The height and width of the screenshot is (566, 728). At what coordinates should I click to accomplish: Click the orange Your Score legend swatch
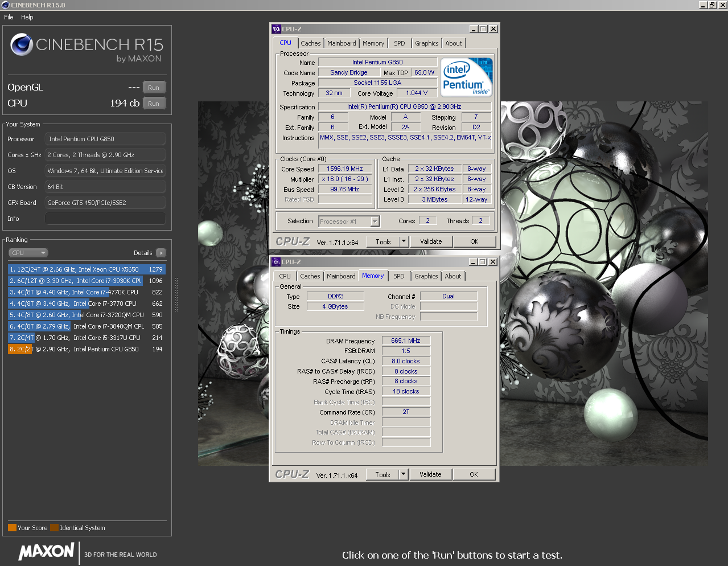tap(12, 528)
